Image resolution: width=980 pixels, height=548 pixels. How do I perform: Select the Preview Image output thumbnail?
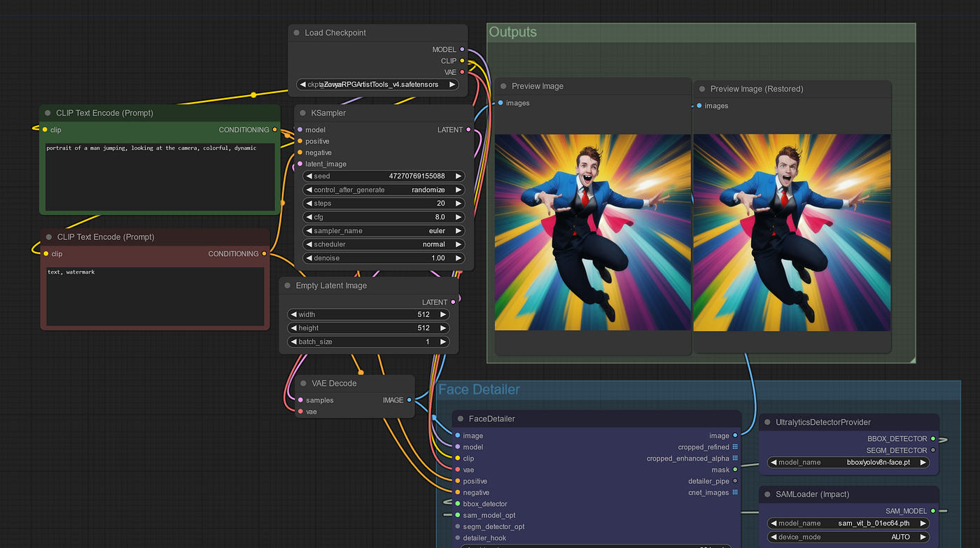(x=593, y=232)
